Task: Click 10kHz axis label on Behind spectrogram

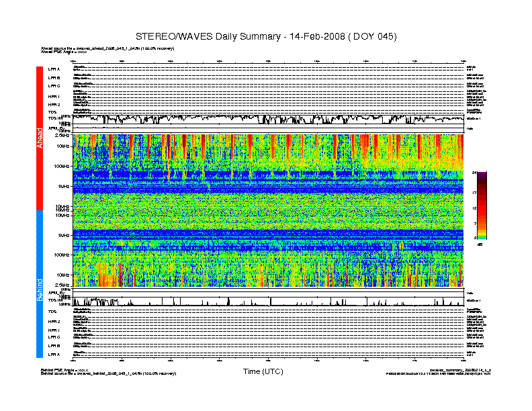Action: pos(63,275)
